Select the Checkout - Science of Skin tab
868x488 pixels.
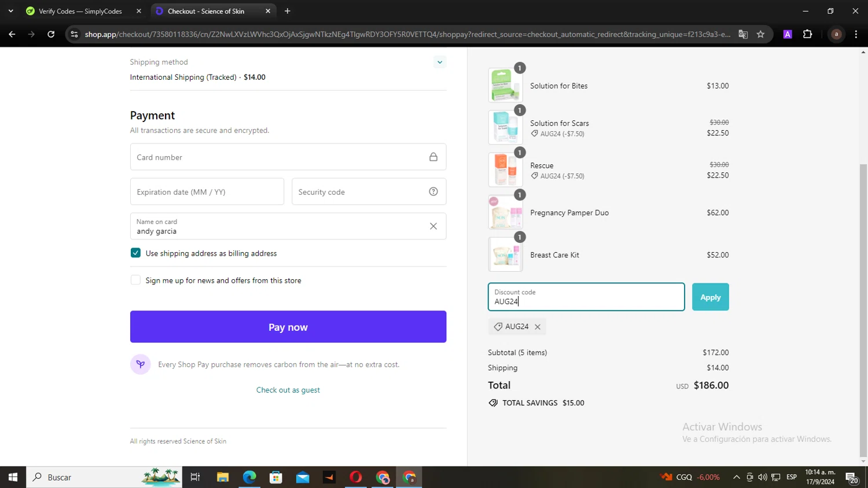tap(206, 11)
